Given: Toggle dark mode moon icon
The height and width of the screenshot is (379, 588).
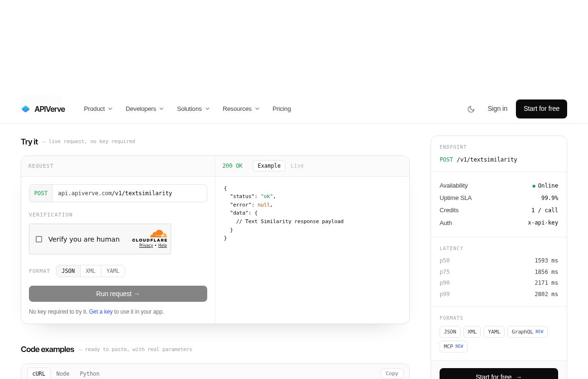Looking at the screenshot, I should pos(471,109).
